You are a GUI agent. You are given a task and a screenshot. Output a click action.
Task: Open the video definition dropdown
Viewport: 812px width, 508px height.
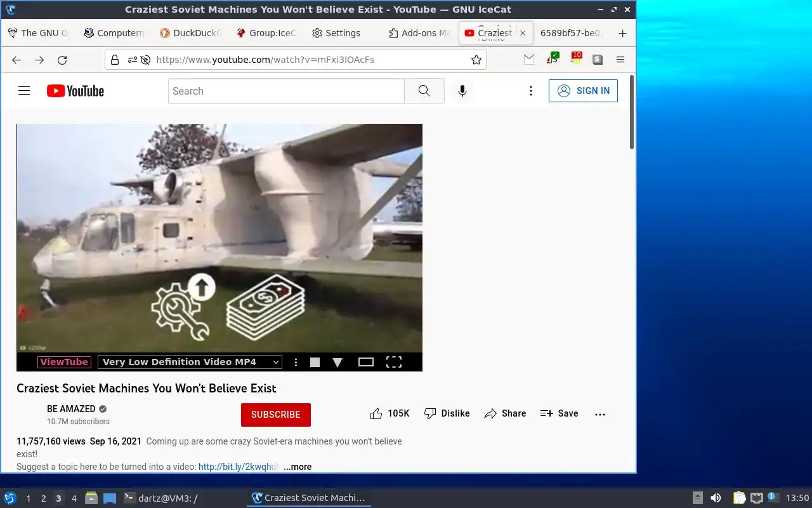point(190,362)
